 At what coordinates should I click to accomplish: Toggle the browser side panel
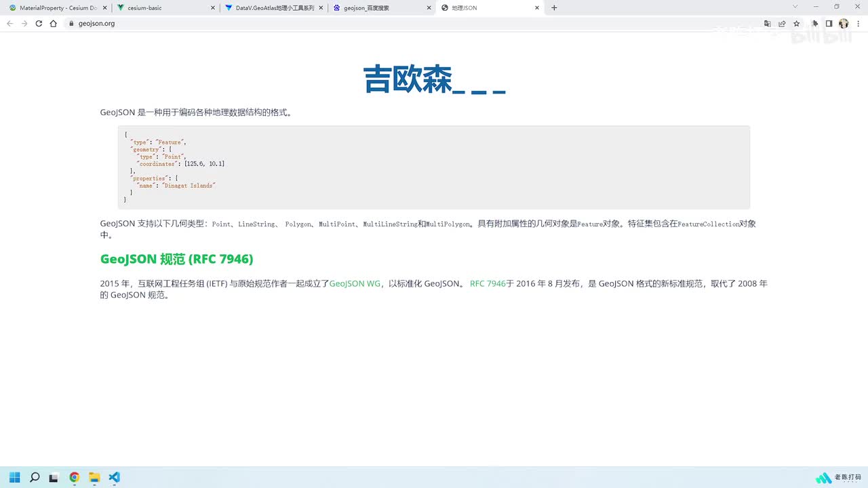coord(829,23)
